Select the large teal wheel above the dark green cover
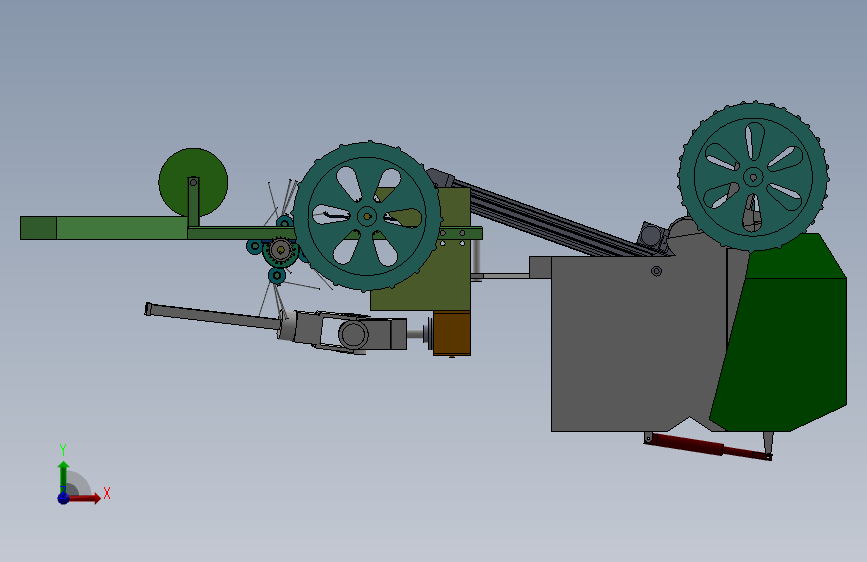Viewport: 867px width, 562px height. click(x=753, y=176)
